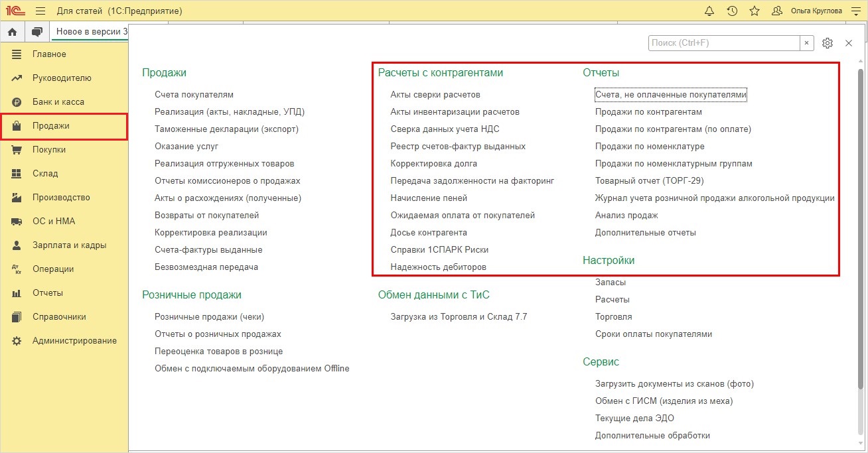Open the Главное section in the sidebar
The width and height of the screenshot is (868, 453).
click(x=64, y=54)
